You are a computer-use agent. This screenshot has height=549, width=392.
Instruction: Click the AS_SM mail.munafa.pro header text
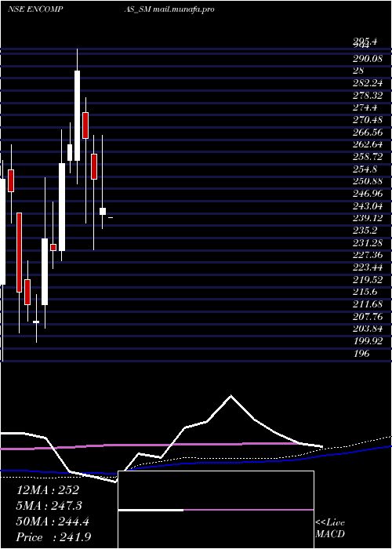169,9
